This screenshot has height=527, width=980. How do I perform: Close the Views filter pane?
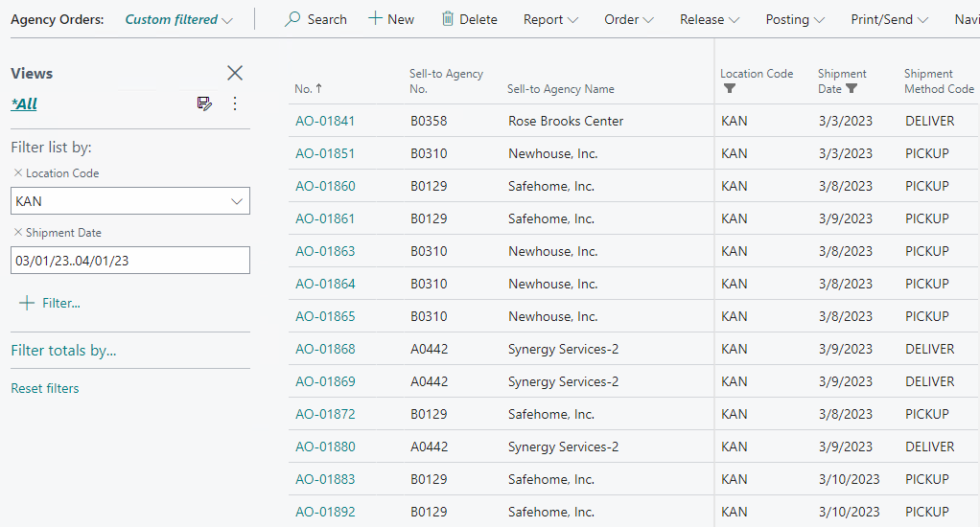pos(235,73)
